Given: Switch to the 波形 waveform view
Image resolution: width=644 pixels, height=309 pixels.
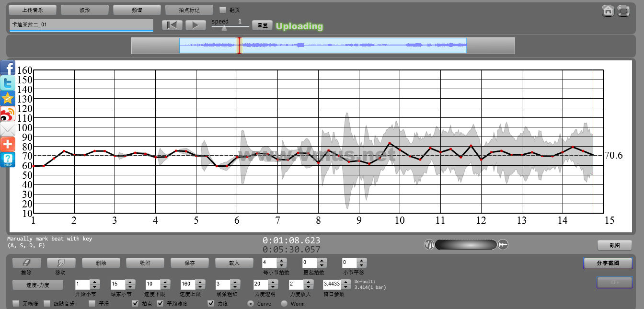Looking at the screenshot, I should [x=85, y=10].
